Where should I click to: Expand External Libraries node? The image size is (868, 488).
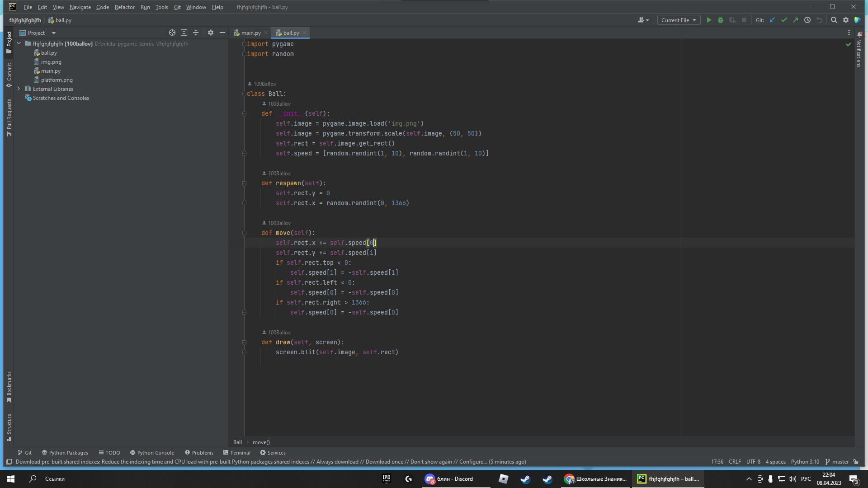click(x=19, y=89)
